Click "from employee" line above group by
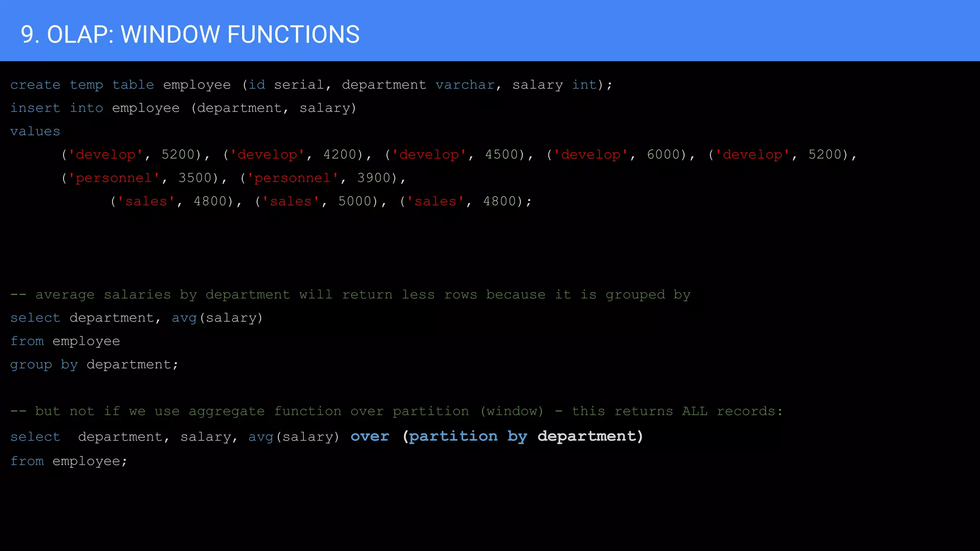This screenshot has height=551, width=980. (65, 342)
